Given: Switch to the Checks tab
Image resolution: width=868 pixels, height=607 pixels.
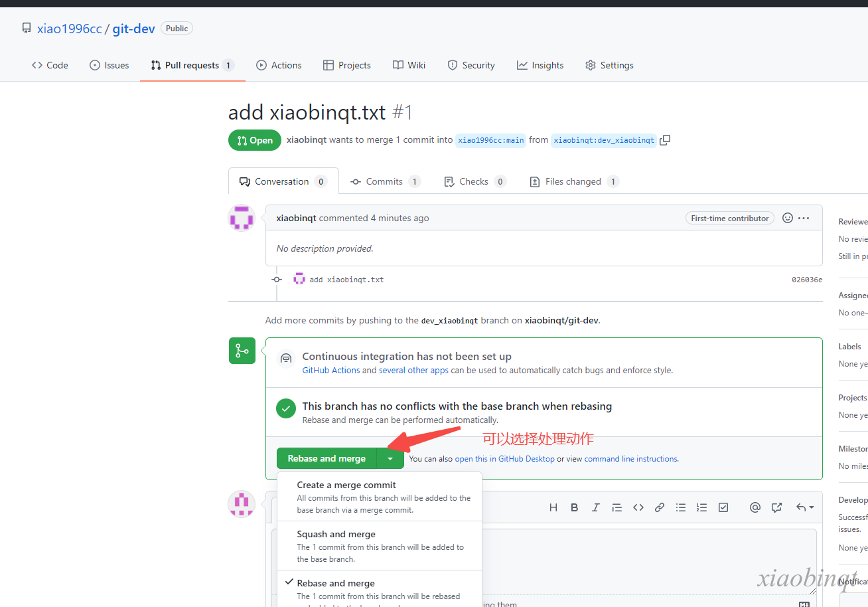Looking at the screenshot, I should click(x=474, y=181).
